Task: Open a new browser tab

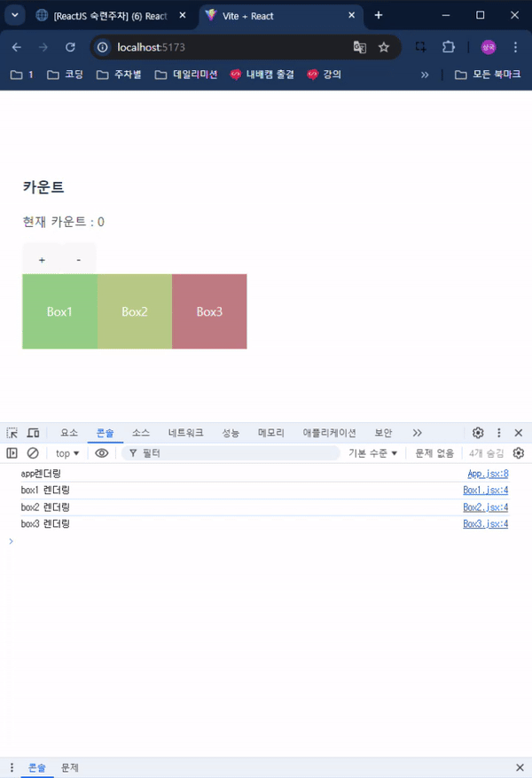Action: click(379, 15)
